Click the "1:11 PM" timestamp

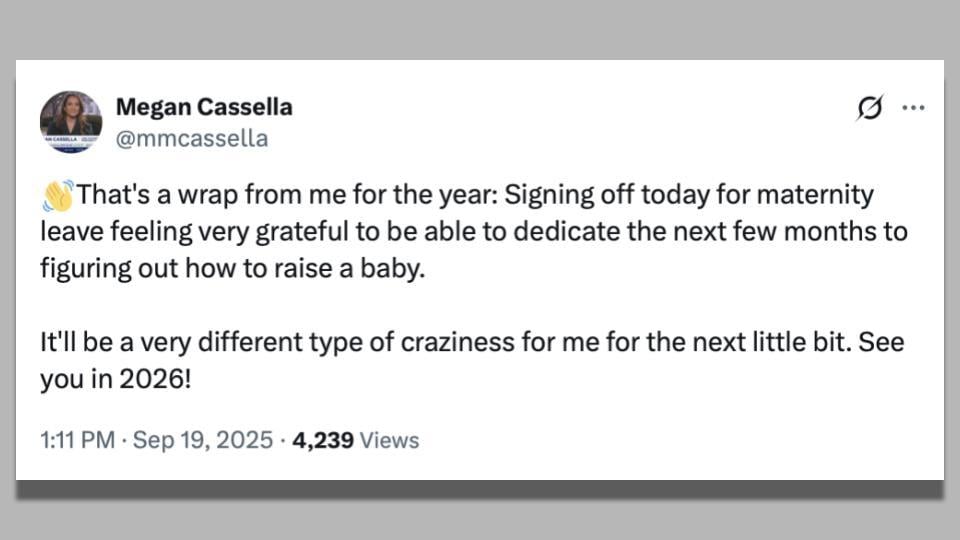click(x=77, y=440)
